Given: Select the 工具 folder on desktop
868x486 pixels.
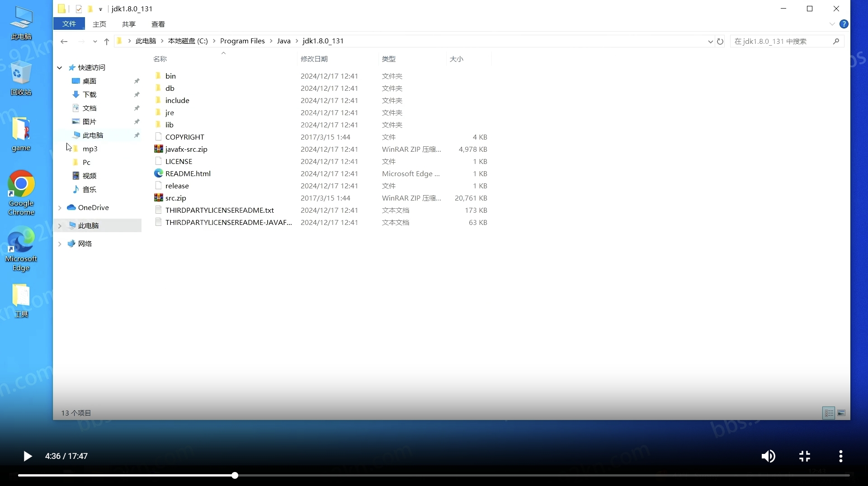Looking at the screenshot, I should pos(21,301).
